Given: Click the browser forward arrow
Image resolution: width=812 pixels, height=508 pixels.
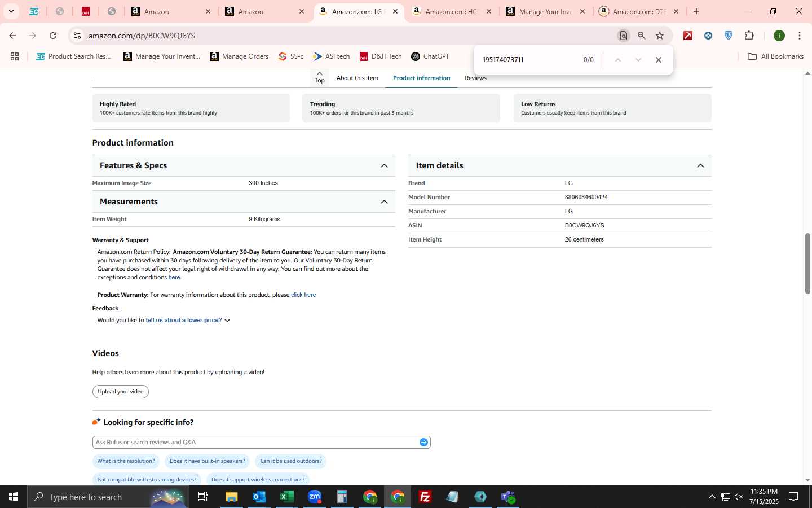Looking at the screenshot, I should tap(33, 36).
